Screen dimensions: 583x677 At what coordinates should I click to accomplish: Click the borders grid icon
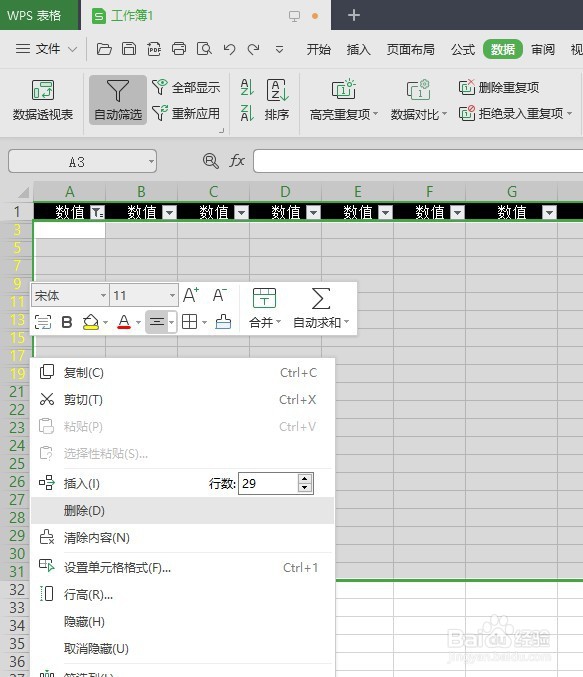tap(190, 322)
